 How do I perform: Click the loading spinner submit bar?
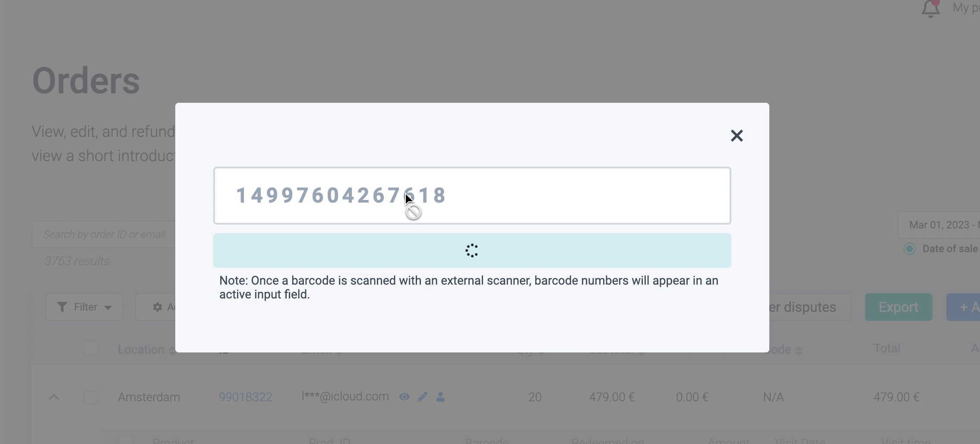pyautogui.click(x=472, y=251)
